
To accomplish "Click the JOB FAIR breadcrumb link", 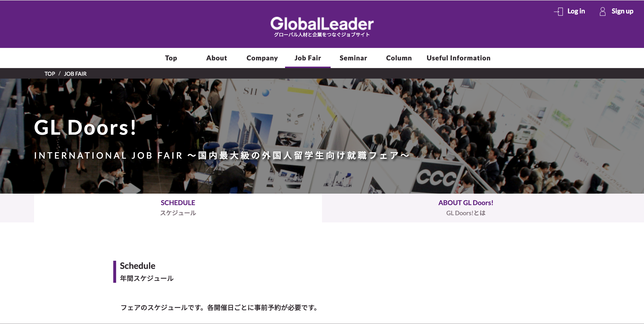I will pyautogui.click(x=75, y=74).
